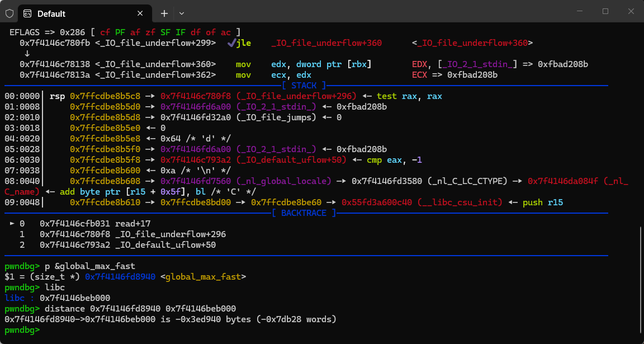Click 'ECX => 0xfbad208b' annotation
Image resolution: width=644 pixels, height=344 pixels.
click(x=454, y=75)
